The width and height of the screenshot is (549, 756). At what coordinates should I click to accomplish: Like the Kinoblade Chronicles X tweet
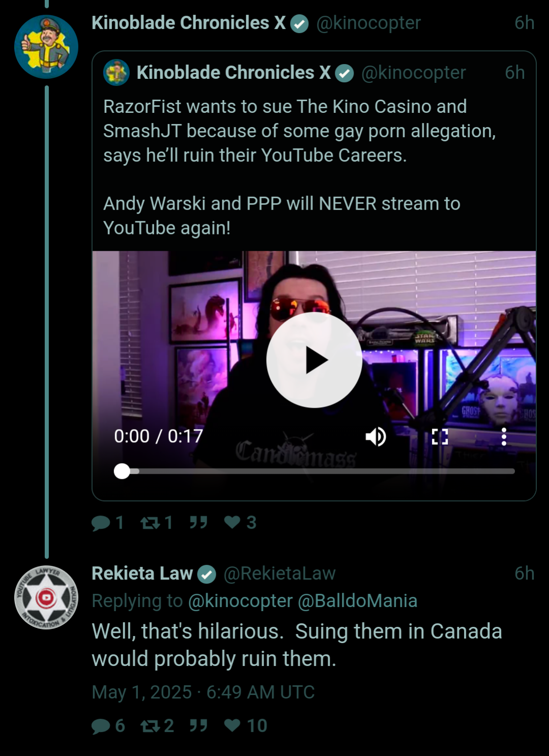tap(240, 523)
